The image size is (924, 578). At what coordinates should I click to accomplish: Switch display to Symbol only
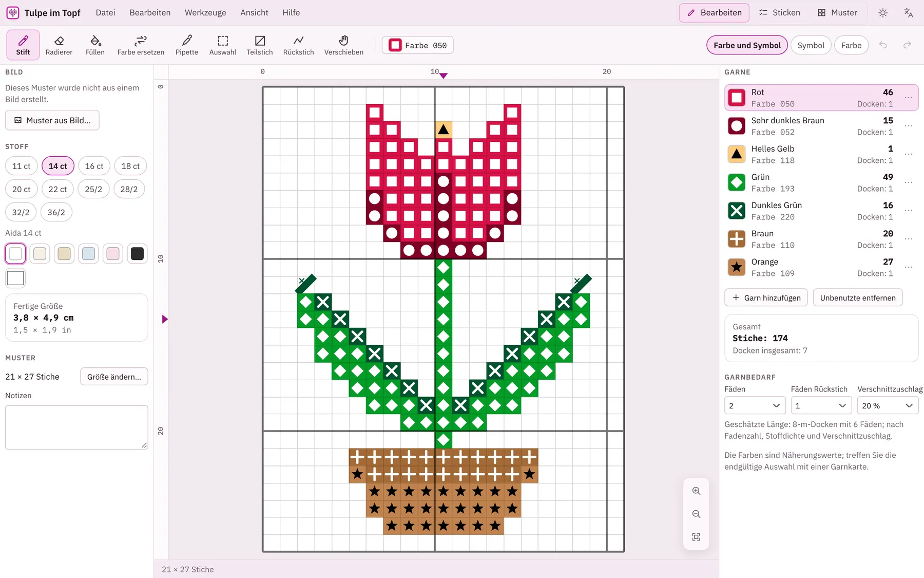click(811, 45)
